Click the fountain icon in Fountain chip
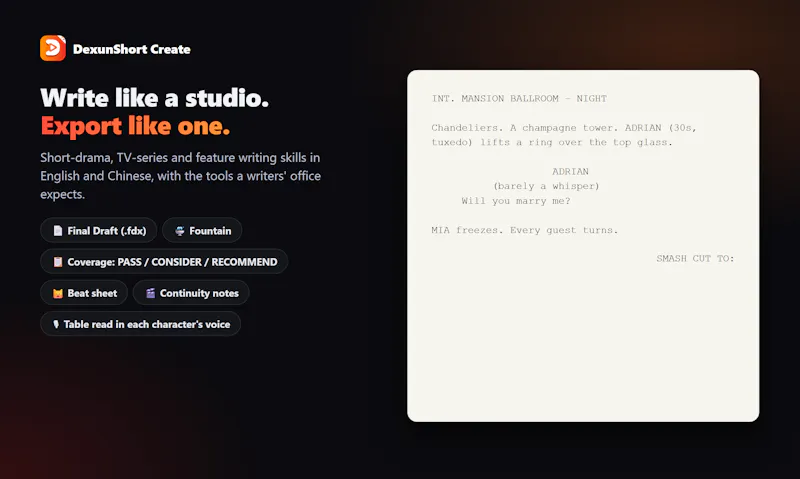Viewport: 800px width, 479px height. [x=180, y=231]
